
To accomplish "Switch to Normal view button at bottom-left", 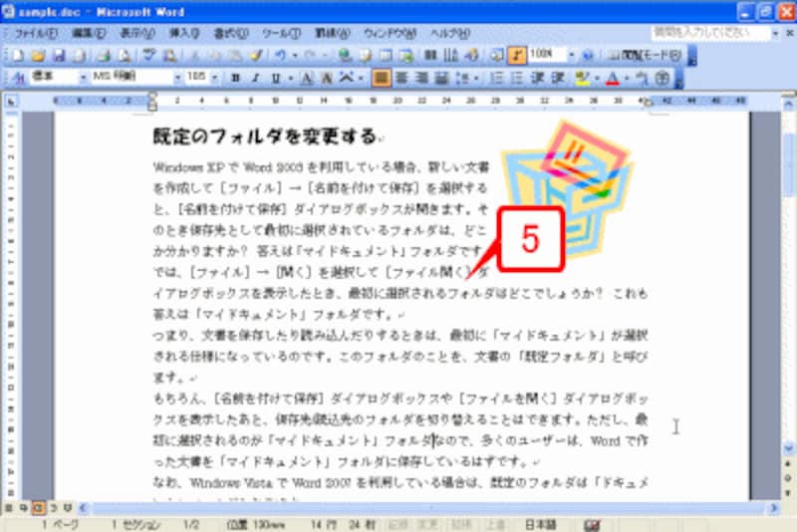I will pyautogui.click(x=9, y=508).
